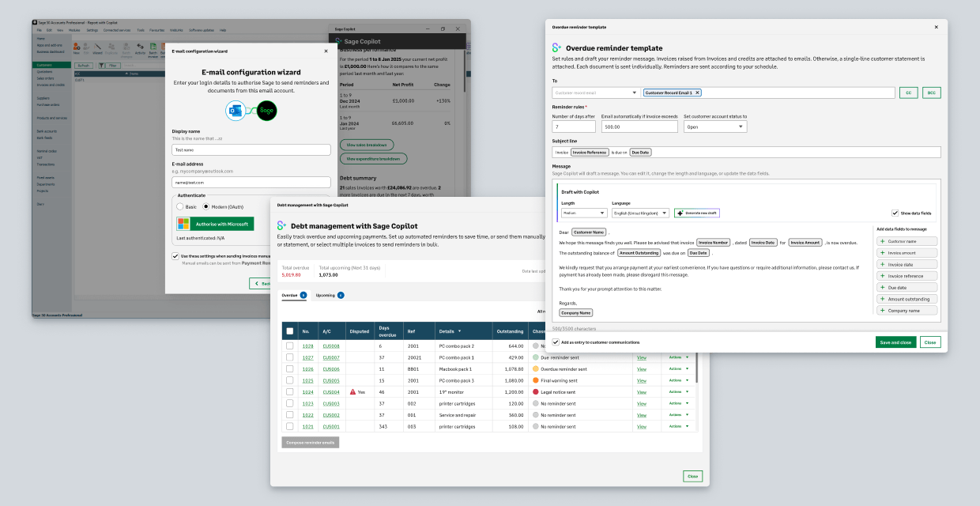Image resolution: width=980 pixels, height=506 pixels.
Task: Click the Sage Copilot logo beside the Debt management heading
Action: 281,226
